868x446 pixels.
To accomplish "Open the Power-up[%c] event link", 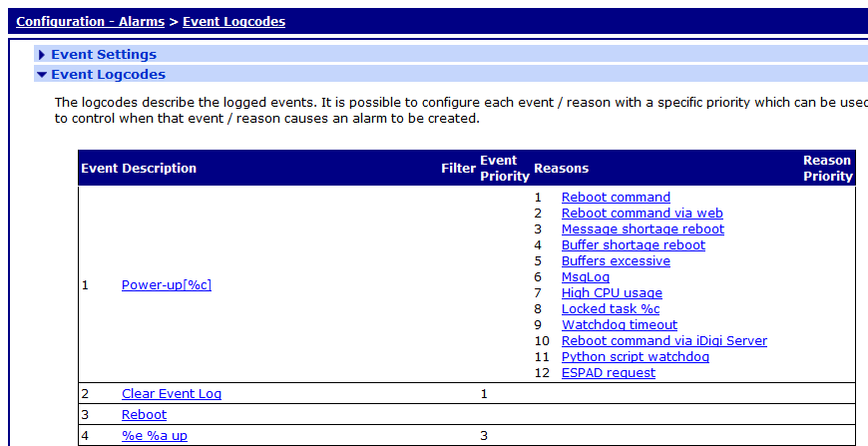I will click(x=167, y=285).
